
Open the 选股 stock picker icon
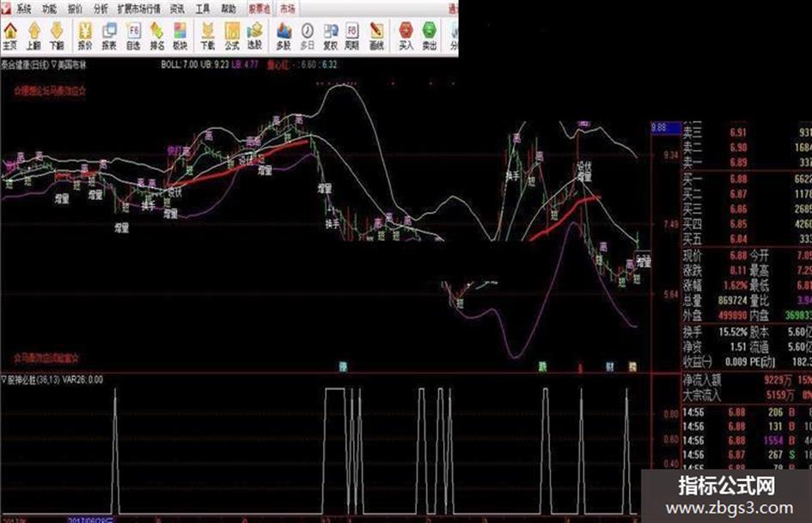pyautogui.click(x=255, y=36)
